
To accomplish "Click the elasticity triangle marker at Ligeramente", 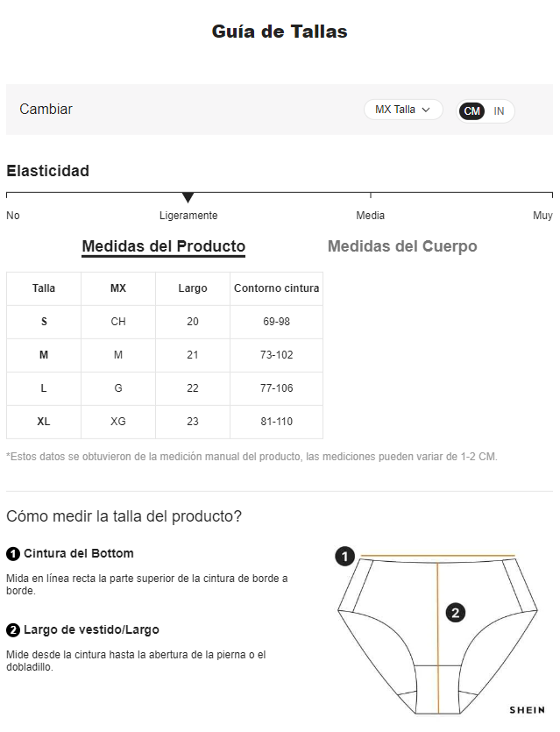I will 188,197.
